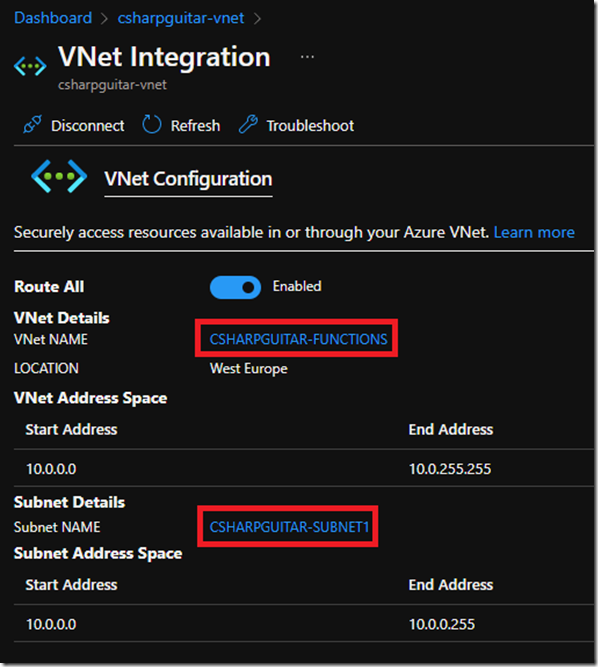Click the VNet Integration header icon

click(30, 66)
